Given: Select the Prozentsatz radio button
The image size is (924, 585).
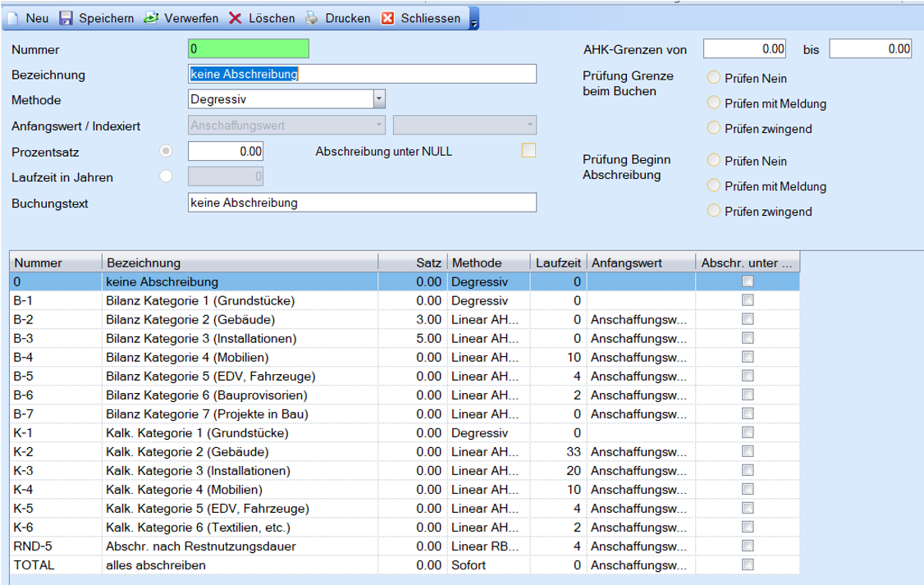Looking at the screenshot, I should click(167, 151).
